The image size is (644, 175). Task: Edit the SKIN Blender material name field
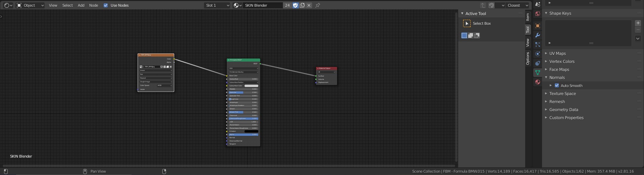(x=263, y=5)
